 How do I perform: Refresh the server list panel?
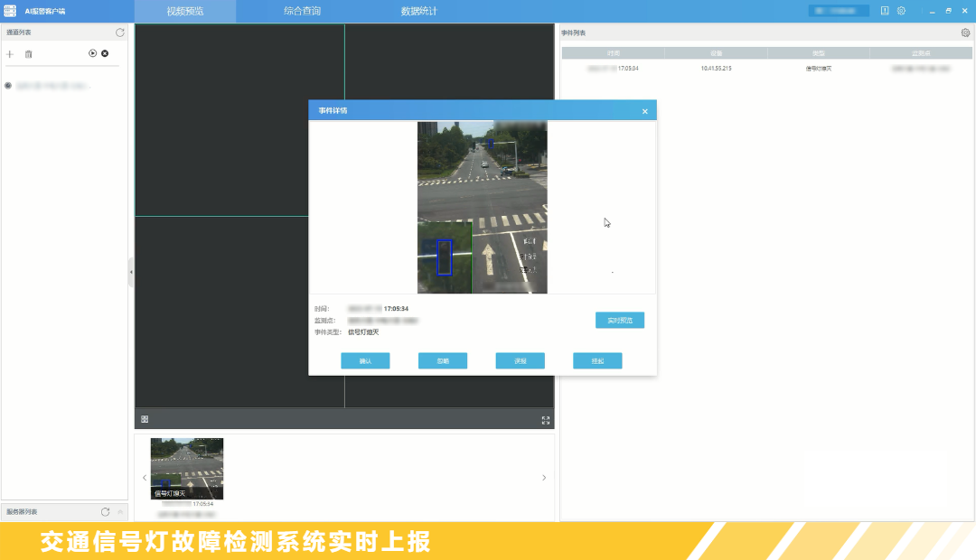coord(105,511)
